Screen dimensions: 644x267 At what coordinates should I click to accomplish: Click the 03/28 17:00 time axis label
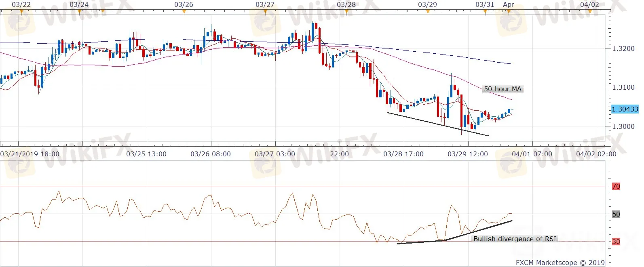click(403, 154)
